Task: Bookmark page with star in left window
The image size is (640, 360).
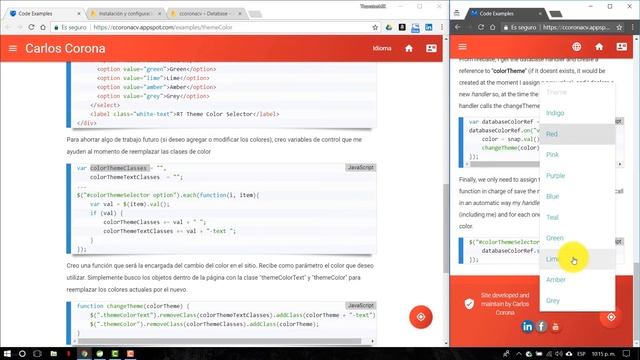Action: coord(375,27)
